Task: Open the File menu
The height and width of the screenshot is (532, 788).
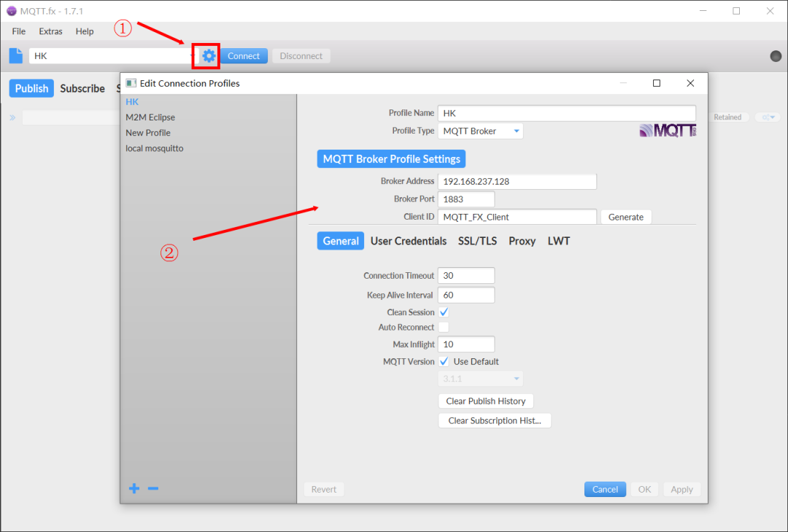Action: pos(18,31)
